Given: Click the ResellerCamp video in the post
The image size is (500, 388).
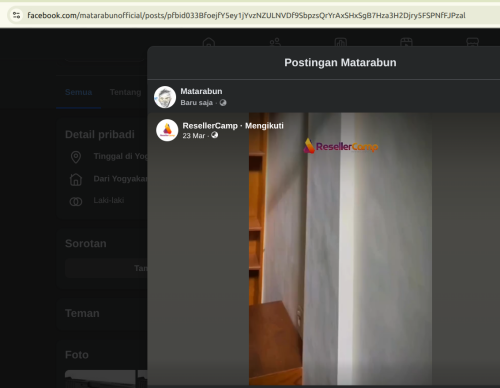Looking at the screenshot, I should click(x=340, y=249).
